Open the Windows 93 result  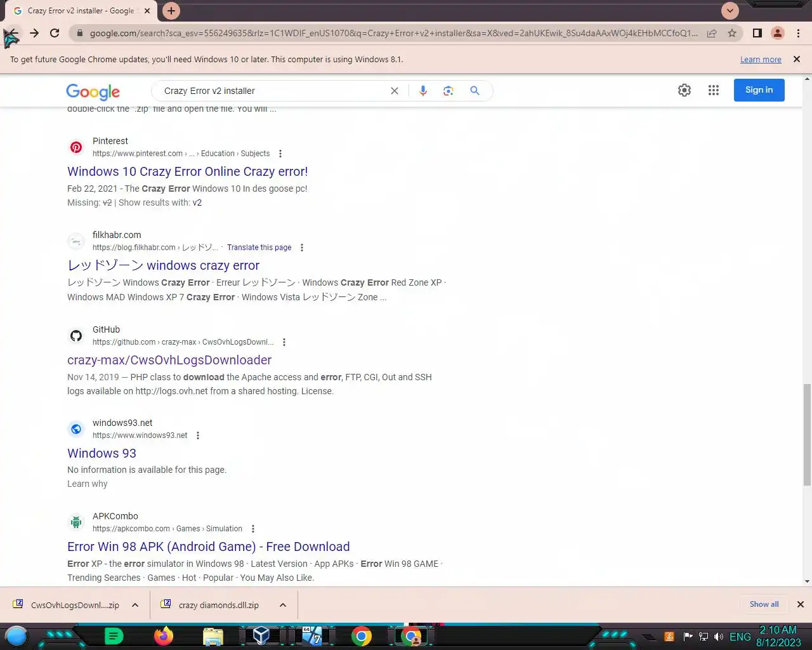click(x=102, y=453)
